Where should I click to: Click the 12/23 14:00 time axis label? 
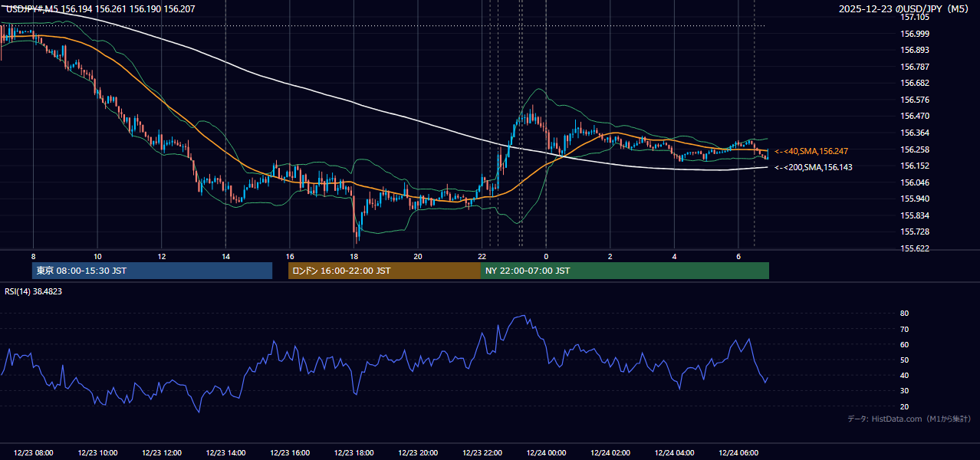click(x=225, y=453)
